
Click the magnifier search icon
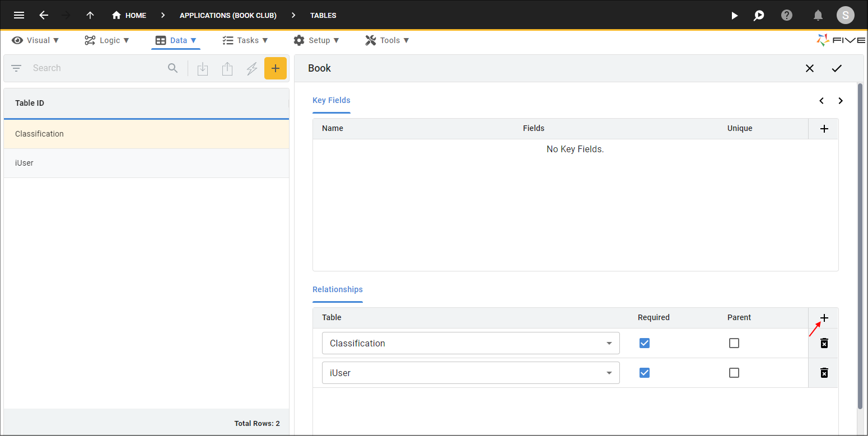(x=173, y=68)
